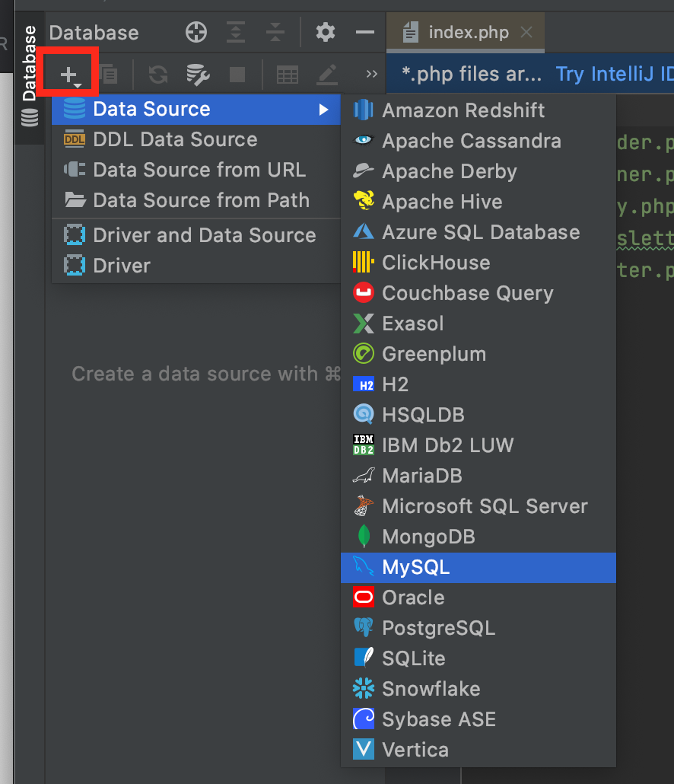Select Snowflake data source

(x=478, y=690)
